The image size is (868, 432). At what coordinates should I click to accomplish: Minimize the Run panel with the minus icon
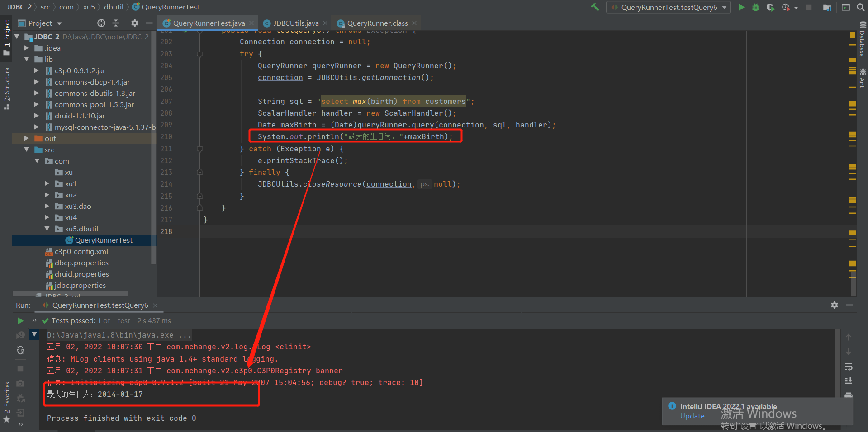point(849,305)
